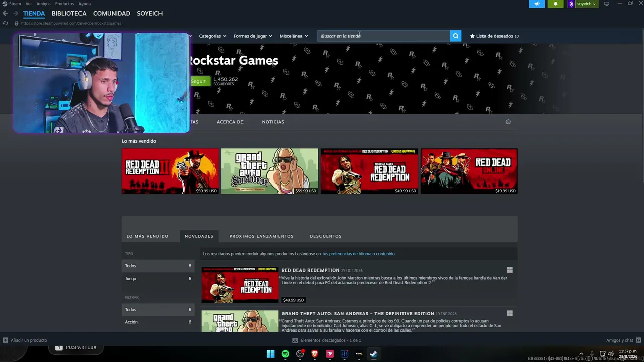Viewport: 644px width, 362px height.
Task: Switch to Big Picture mode icon
Action: [x=607, y=4]
